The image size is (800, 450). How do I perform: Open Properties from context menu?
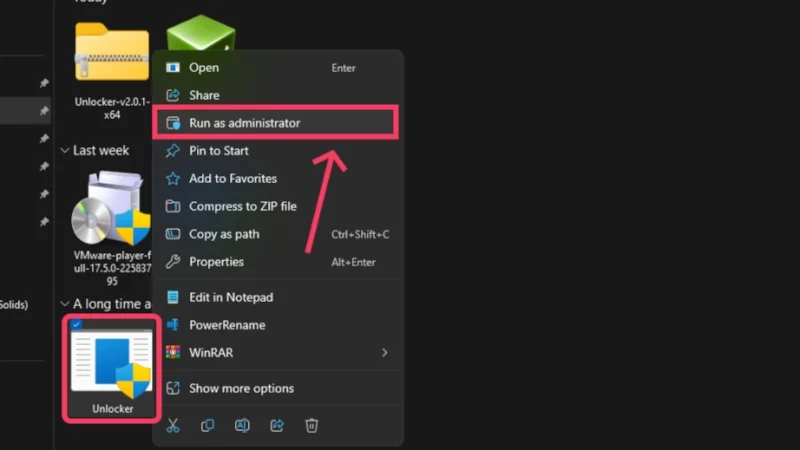tap(216, 262)
